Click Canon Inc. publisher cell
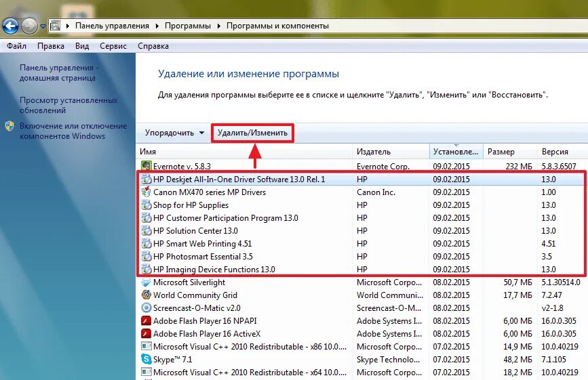 tap(376, 192)
